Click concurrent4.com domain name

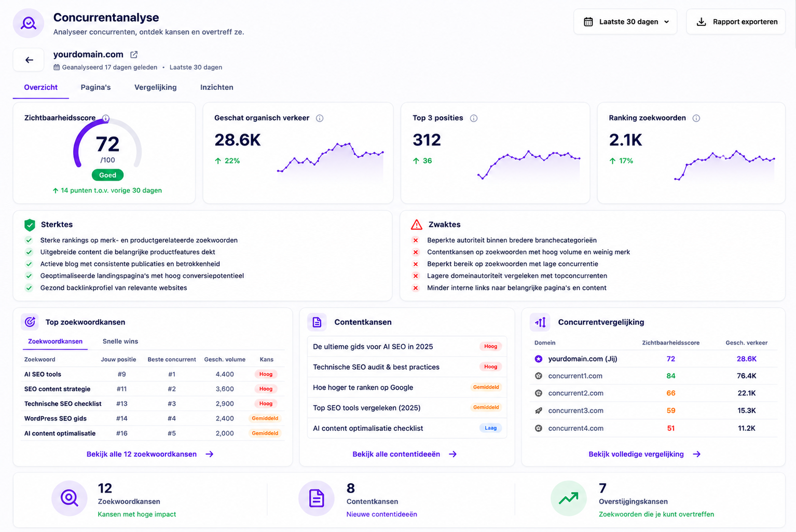click(576, 428)
